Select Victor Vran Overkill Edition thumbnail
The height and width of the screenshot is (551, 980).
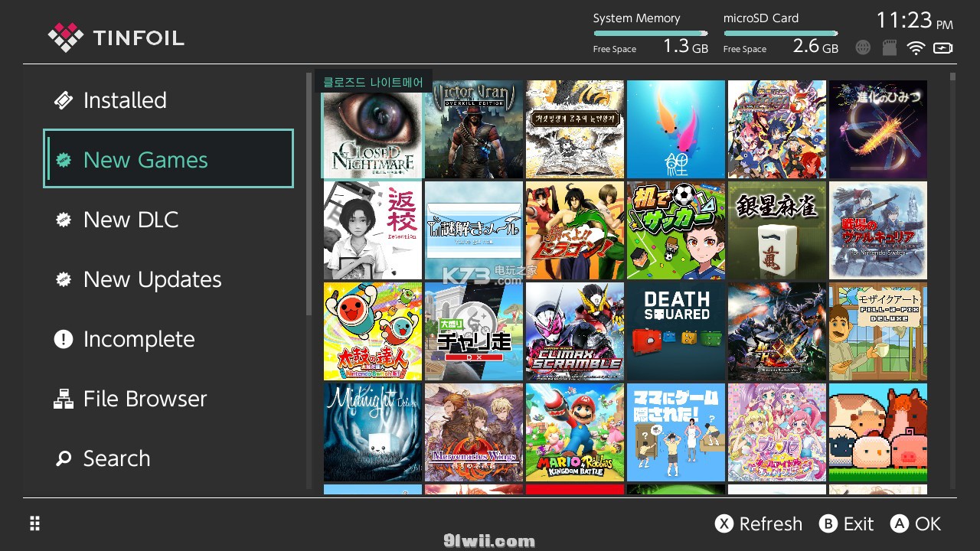(x=474, y=129)
